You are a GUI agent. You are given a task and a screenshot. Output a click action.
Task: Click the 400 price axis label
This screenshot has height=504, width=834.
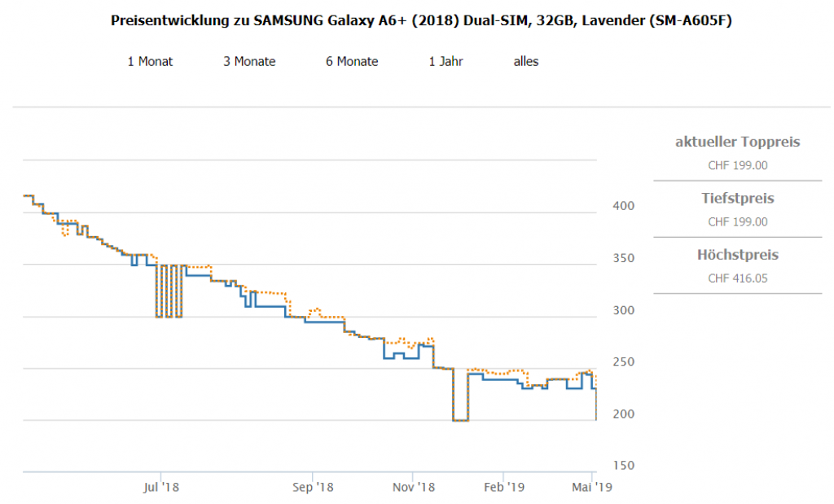pos(621,206)
